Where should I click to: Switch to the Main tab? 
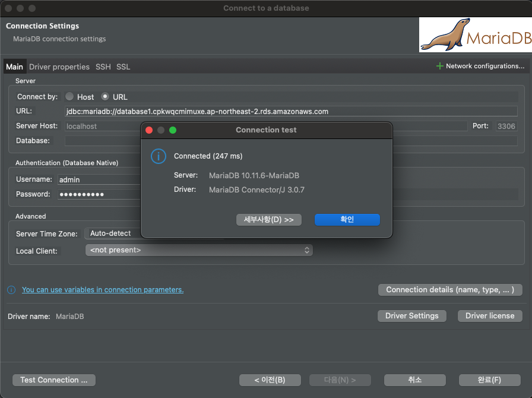tap(15, 67)
